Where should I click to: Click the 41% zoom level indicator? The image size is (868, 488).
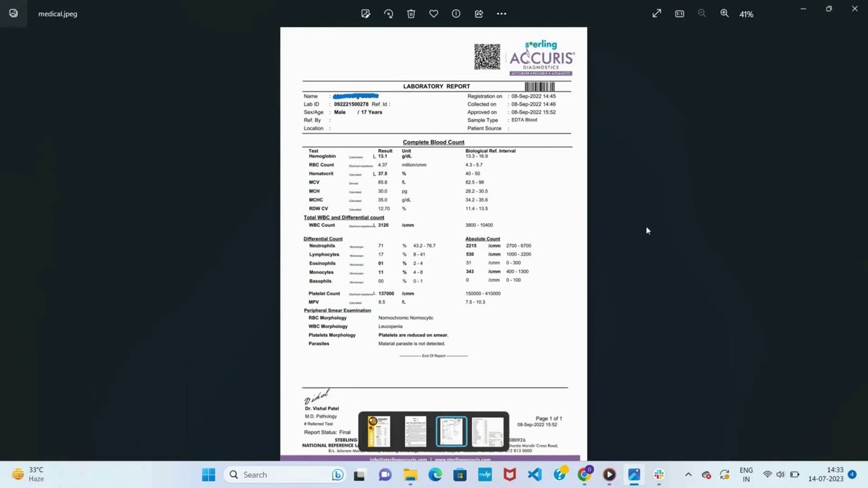(746, 14)
